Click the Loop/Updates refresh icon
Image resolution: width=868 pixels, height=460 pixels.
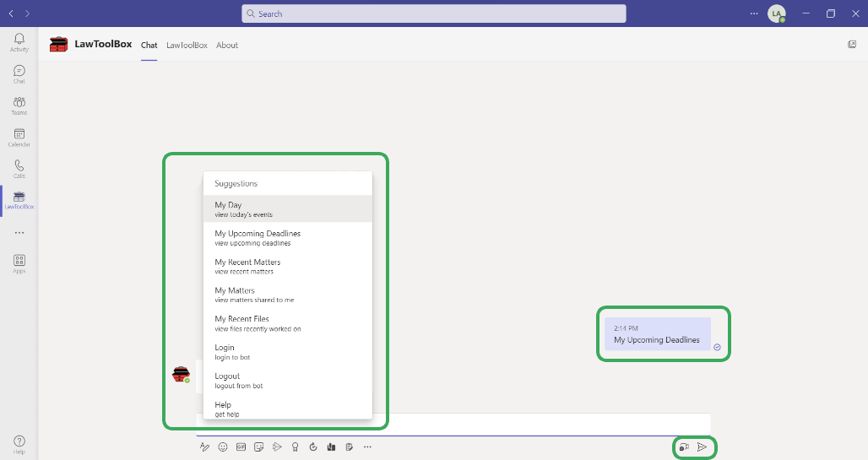(x=313, y=447)
